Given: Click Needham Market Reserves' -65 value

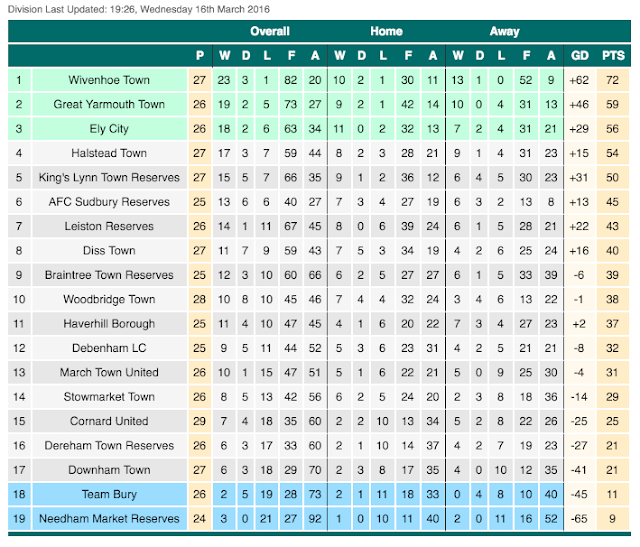Looking at the screenshot, I should pos(579,519).
